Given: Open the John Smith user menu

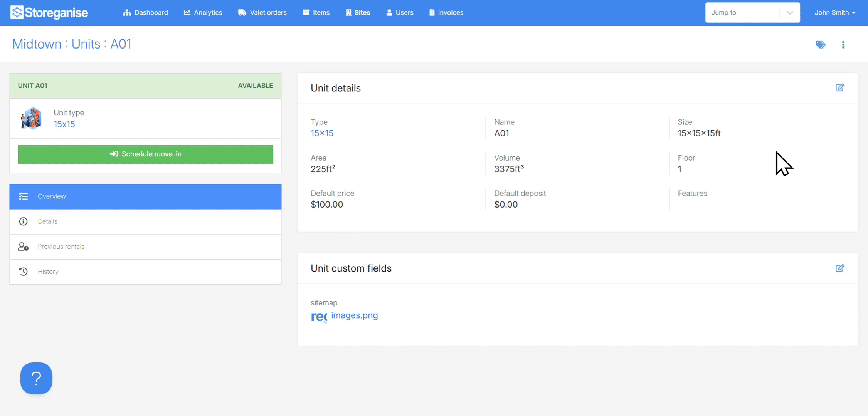Looking at the screenshot, I should pyautogui.click(x=834, y=13).
